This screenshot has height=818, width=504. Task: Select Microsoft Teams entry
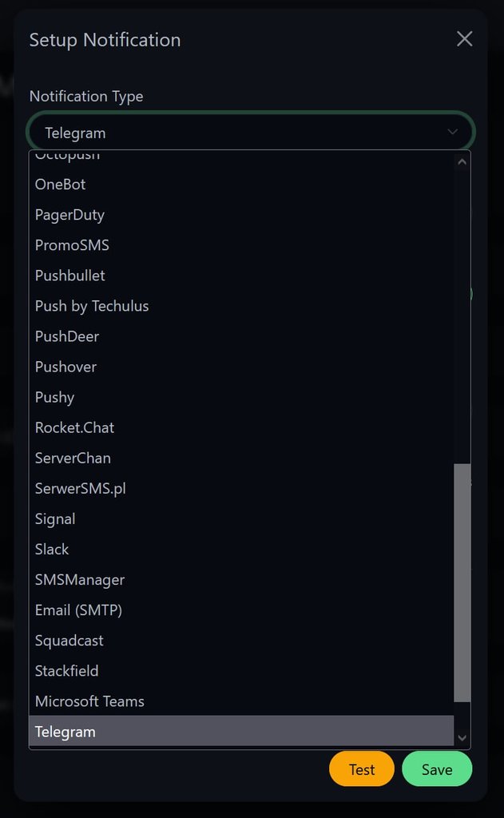(x=241, y=701)
